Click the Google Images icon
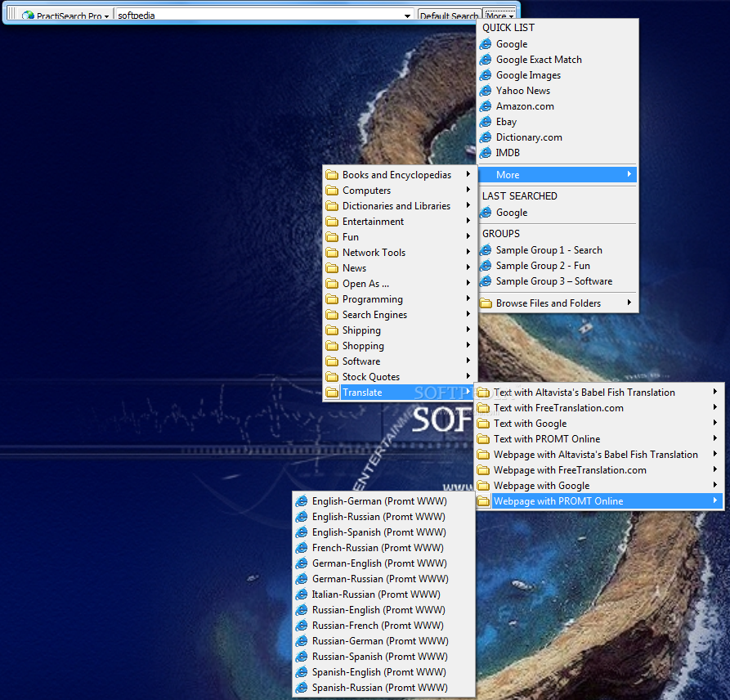This screenshot has width=730, height=700. (486, 75)
